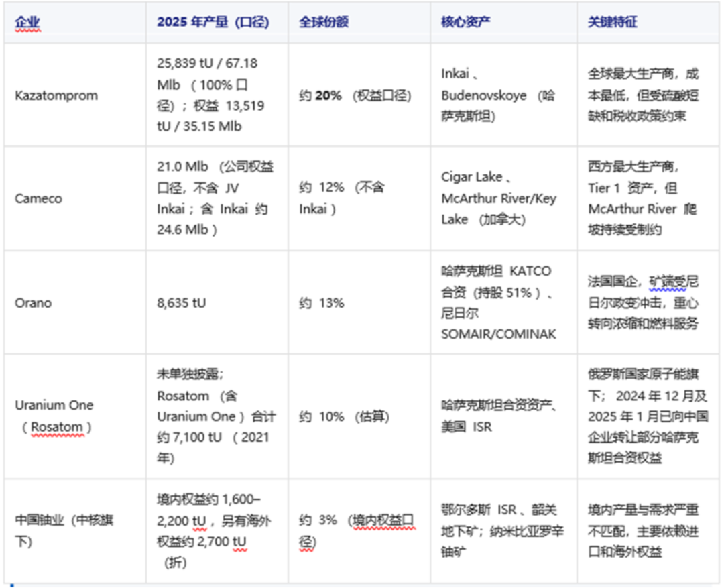The height and width of the screenshot is (588, 724).
Task: Click the 关键特征 column header
Action: 648,22
